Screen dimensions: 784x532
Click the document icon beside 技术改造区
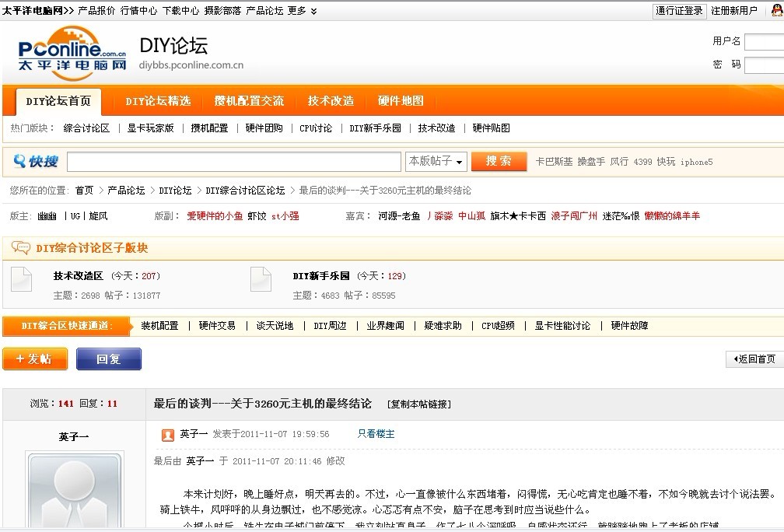pos(21,279)
